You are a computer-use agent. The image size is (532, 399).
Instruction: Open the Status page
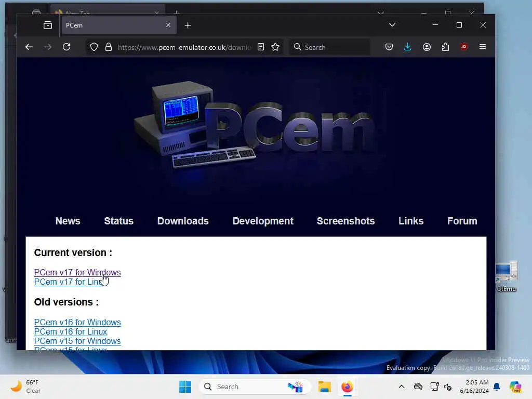(x=119, y=221)
